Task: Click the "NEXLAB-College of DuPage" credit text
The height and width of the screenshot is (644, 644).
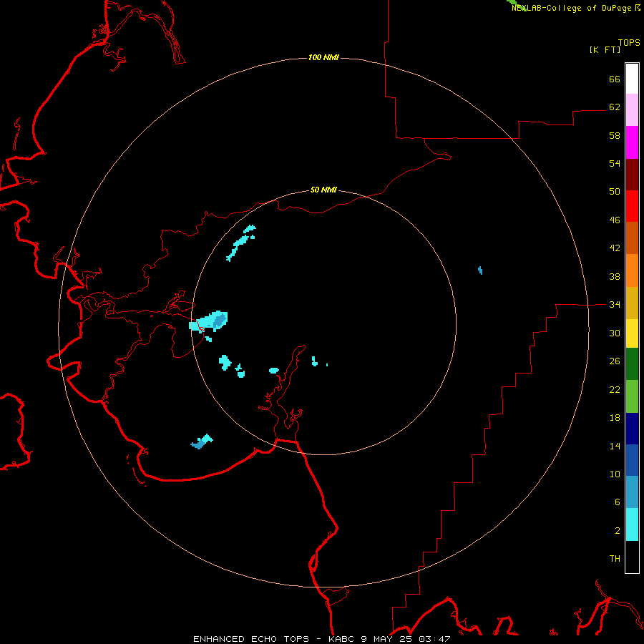Action: pyautogui.click(x=572, y=8)
